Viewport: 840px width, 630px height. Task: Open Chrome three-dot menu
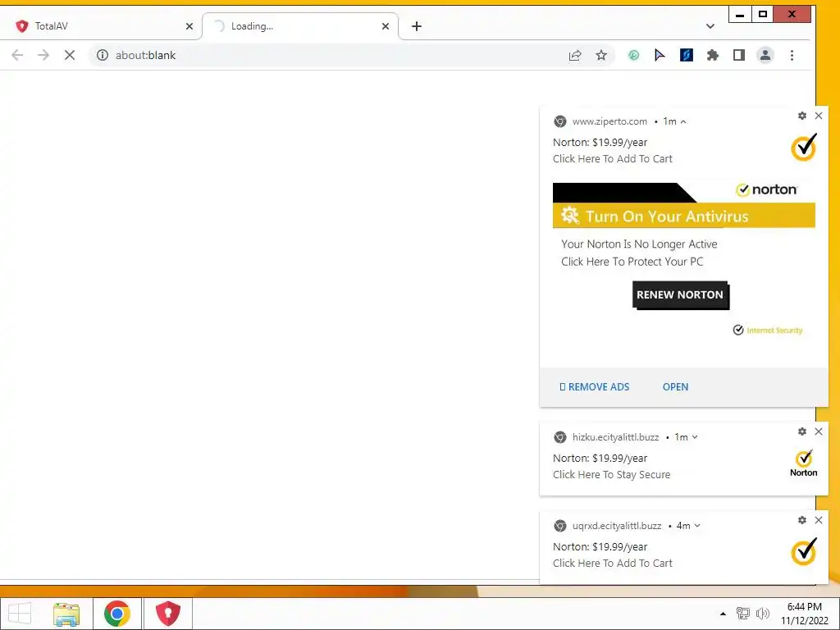(x=792, y=55)
